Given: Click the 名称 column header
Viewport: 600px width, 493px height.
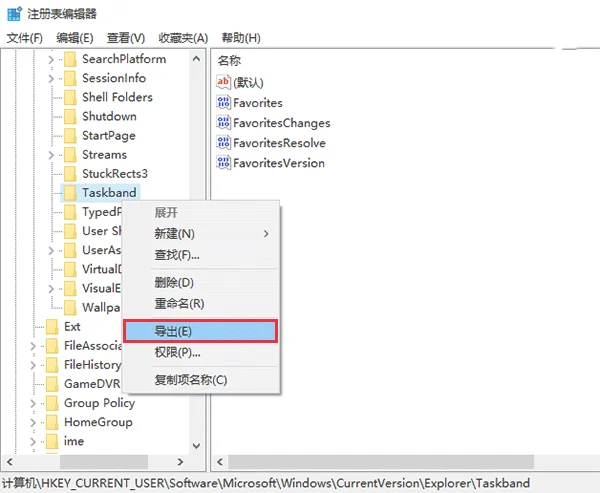Looking at the screenshot, I should tap(230, 61).
